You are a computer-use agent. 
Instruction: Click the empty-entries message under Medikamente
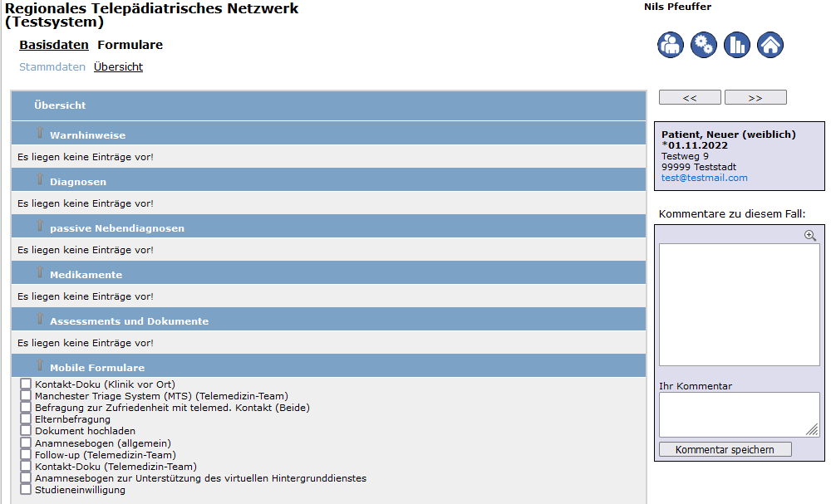coord(86,296)
